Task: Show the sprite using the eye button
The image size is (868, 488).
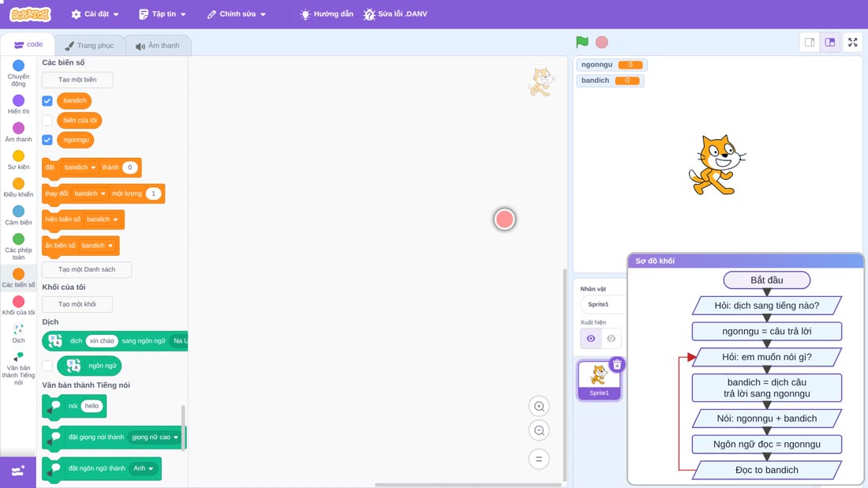Action: (x=591, y=339)
